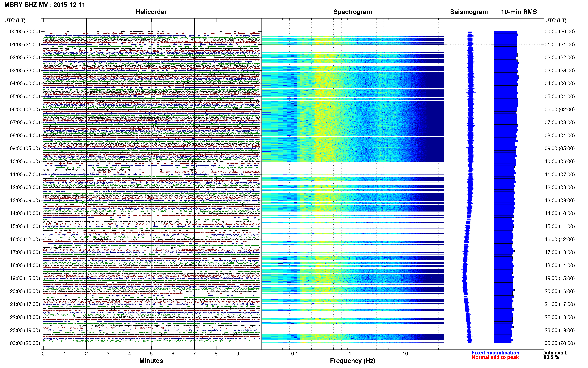The image size is (588, 368).
Task: Select the Helicorder panel heading
Action: point(151,12)
